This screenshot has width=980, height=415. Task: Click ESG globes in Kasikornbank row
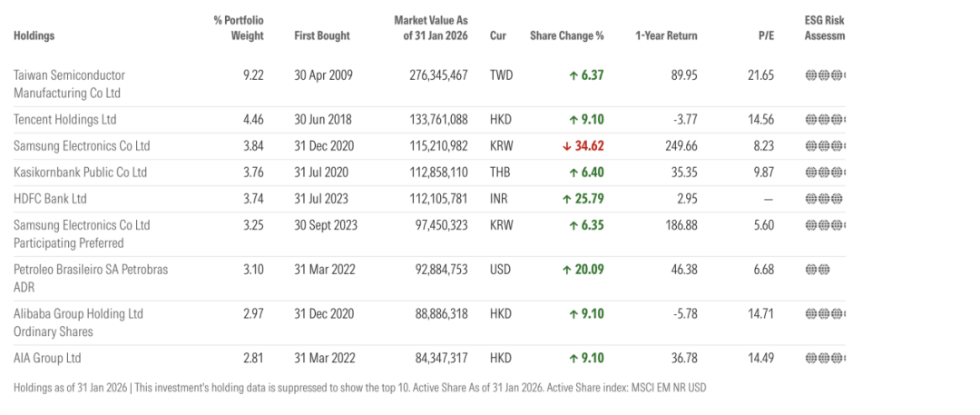(825, 173)
